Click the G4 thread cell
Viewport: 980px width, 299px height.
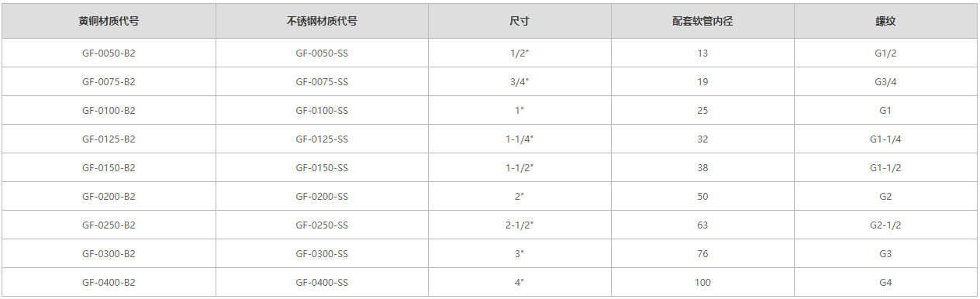pyautogui.click(x=886, y=283)
